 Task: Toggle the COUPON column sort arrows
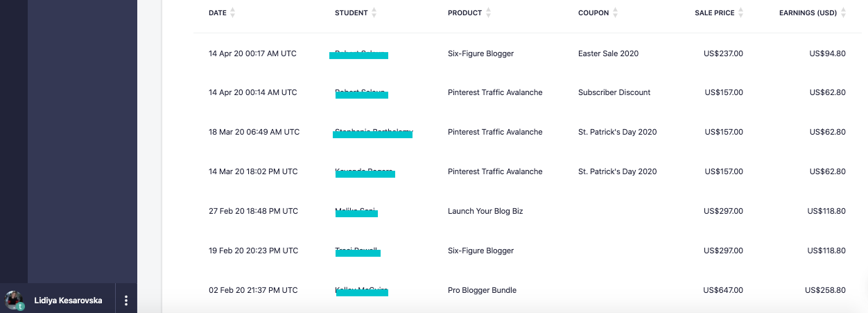pos(616,12)
